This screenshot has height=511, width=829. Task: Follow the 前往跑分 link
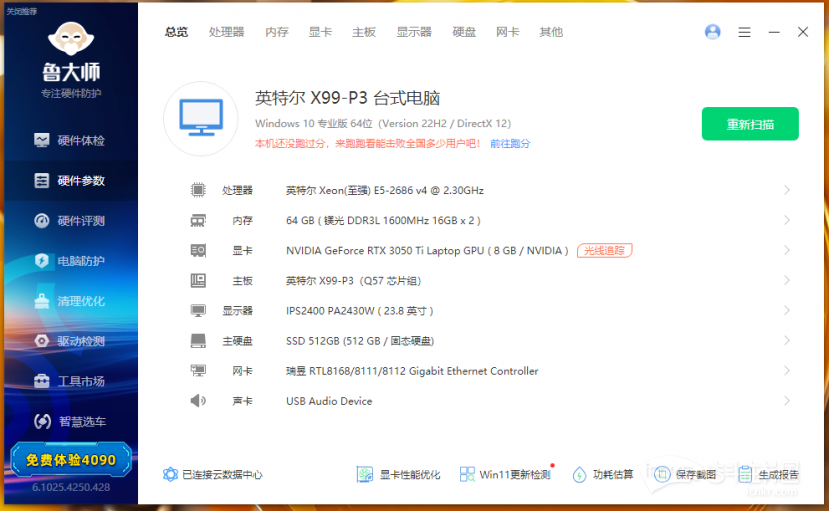click(x=510, y=144)
